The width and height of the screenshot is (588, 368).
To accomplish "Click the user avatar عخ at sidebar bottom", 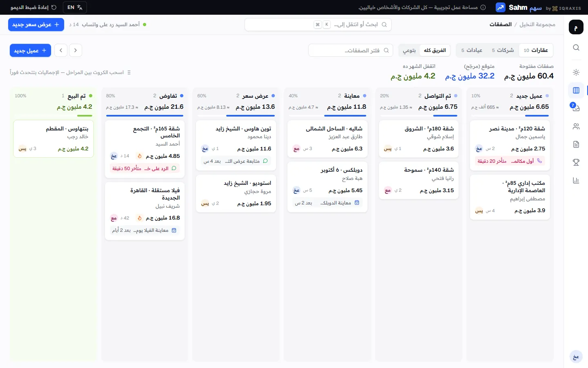I will pyautogui.click(x=576, y=357).
